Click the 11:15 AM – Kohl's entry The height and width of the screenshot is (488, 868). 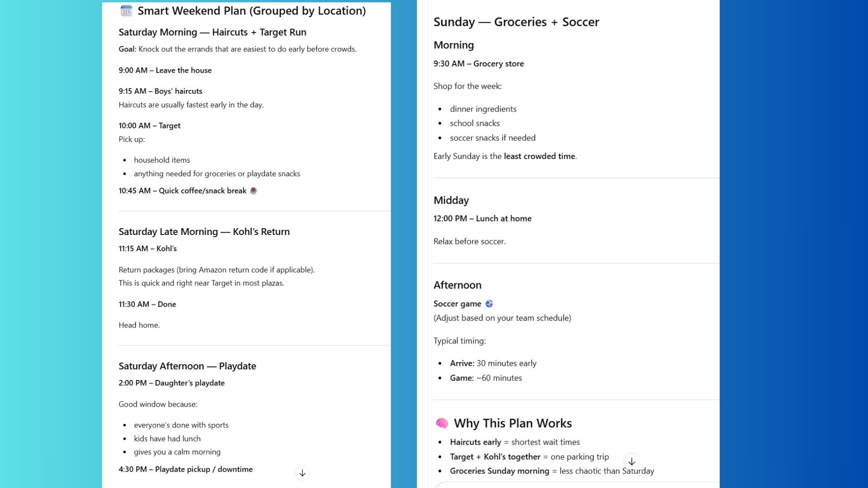pos(147,249)
